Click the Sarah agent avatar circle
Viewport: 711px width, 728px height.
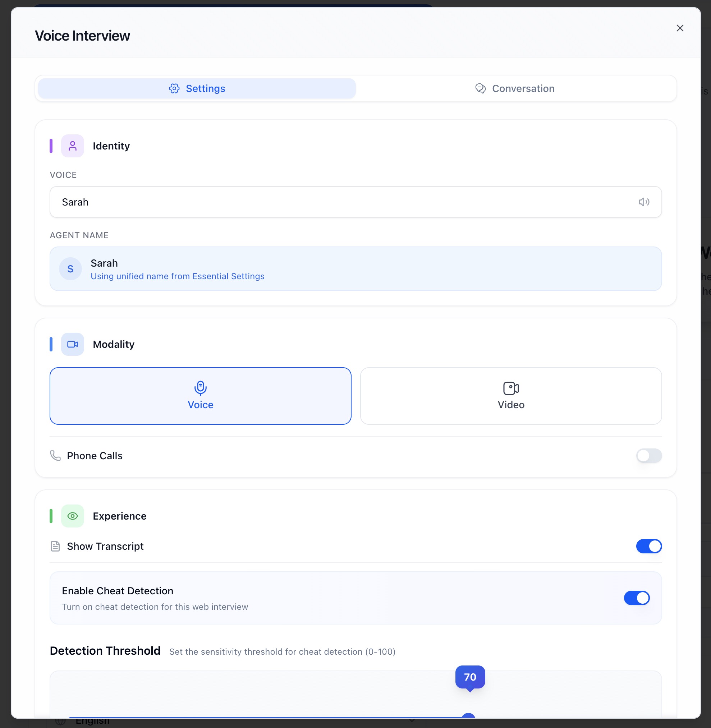pos(70,269)
